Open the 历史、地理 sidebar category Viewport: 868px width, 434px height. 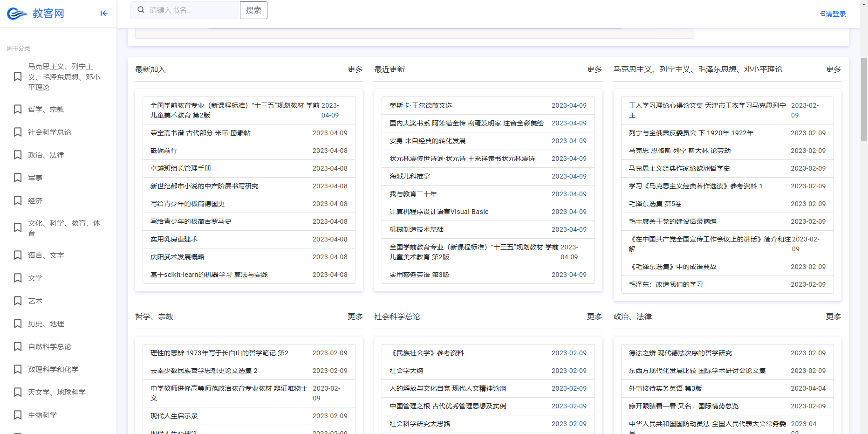[x=46, y=324]
